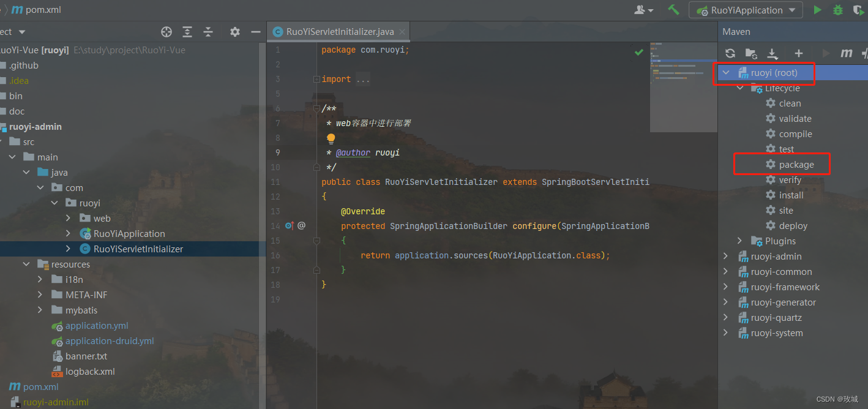
Task: Click the override gutter icon on line 14
Action: pos(290,226)
